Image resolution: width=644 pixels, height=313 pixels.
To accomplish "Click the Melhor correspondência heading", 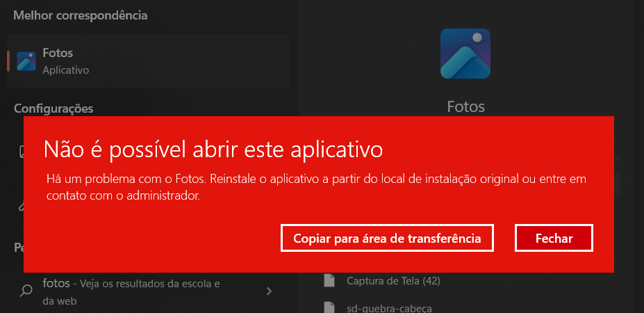I will [x=81, y=15].
